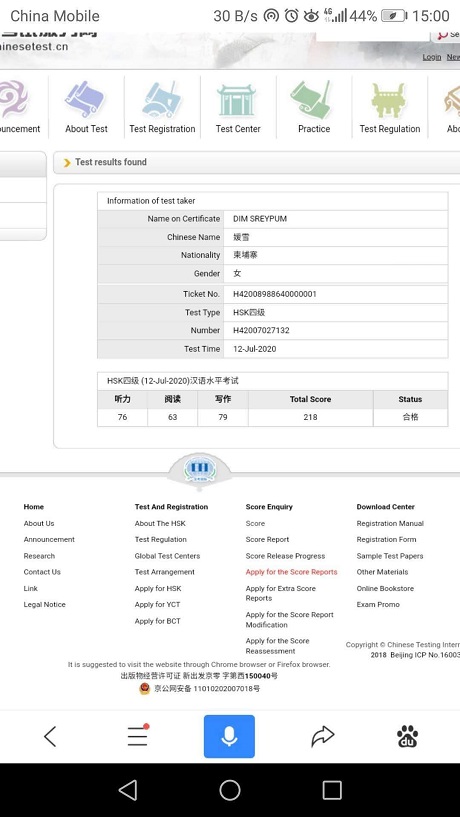Click Apply for YCT link
Viewport: 460px width, 817px height.
[157, 604]
